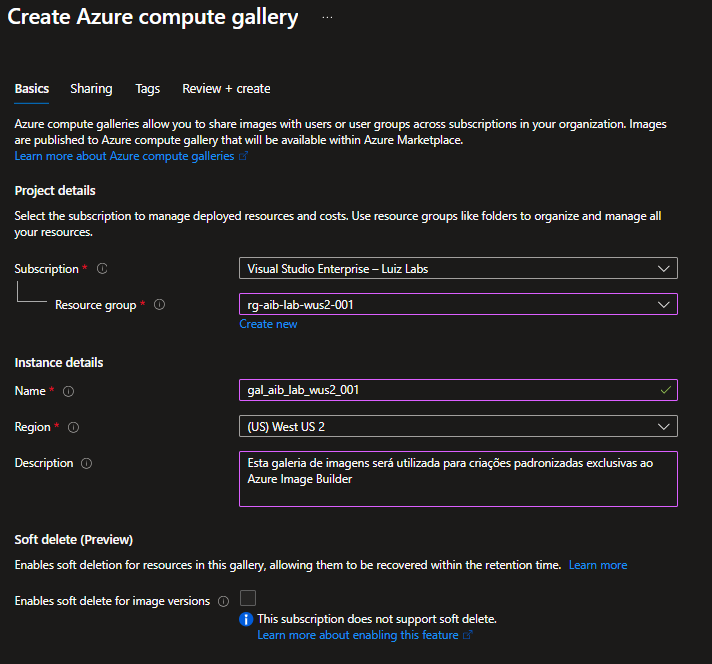Click the Region field label
This screenshot has height=664, width=712.
coord(32,427)
